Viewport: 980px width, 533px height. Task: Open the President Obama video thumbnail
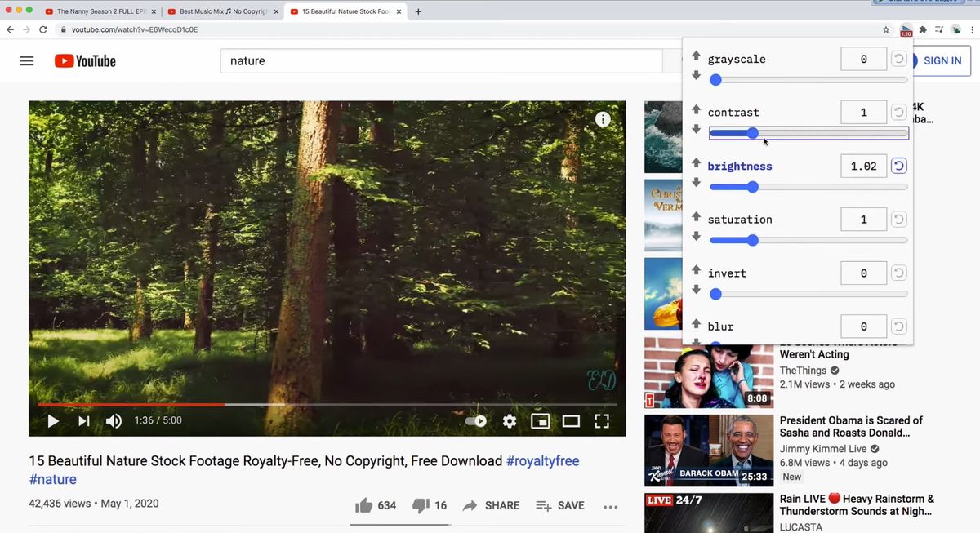click(708, 450)
